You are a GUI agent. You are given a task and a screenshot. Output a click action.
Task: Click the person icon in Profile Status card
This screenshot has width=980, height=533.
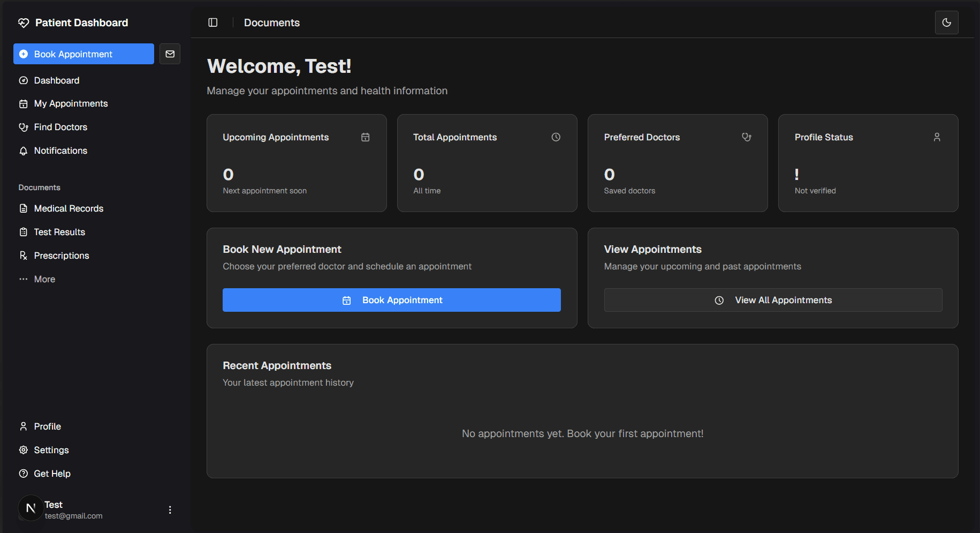point(937,137)
